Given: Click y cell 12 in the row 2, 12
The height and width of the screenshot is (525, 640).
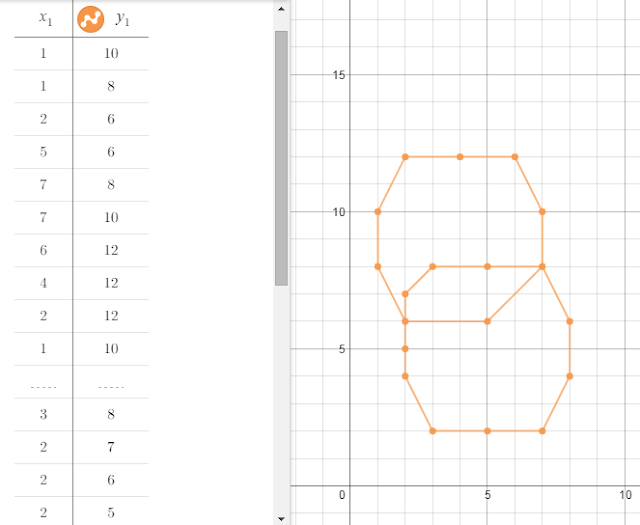Looking at the screenshot, I should pos(111,316).
